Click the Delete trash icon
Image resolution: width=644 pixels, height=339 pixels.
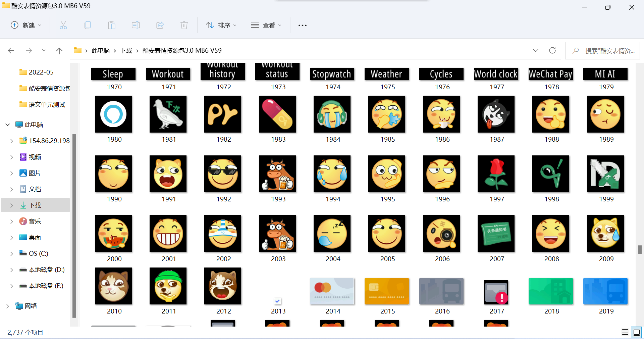click(184, 25)
